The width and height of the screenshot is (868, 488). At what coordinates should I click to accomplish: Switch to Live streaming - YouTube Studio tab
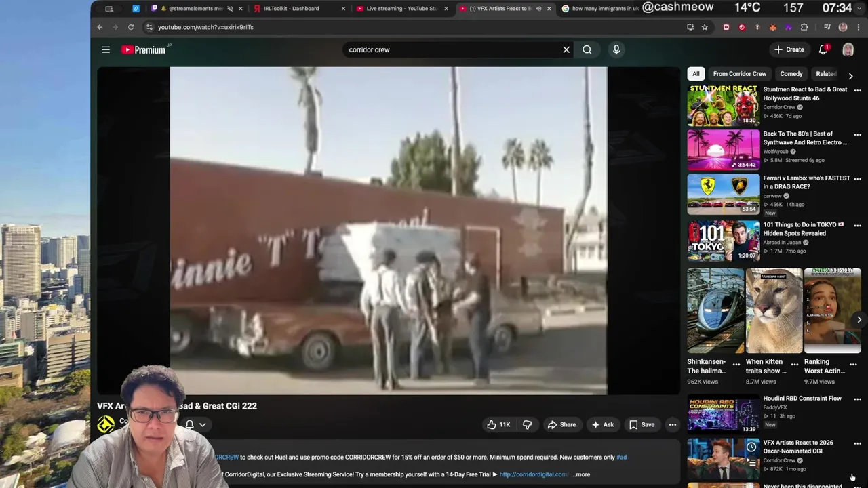coord(402,9)
